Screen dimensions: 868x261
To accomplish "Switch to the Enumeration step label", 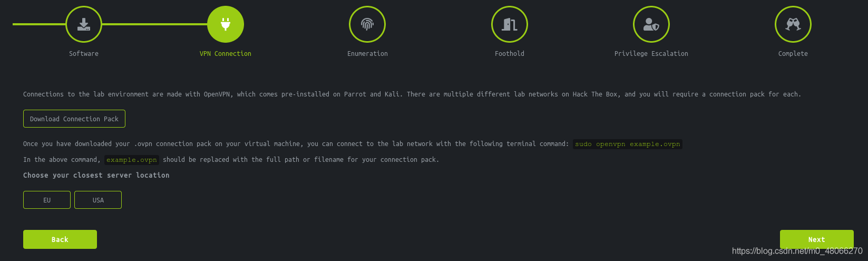I will (x=367, y=54).
